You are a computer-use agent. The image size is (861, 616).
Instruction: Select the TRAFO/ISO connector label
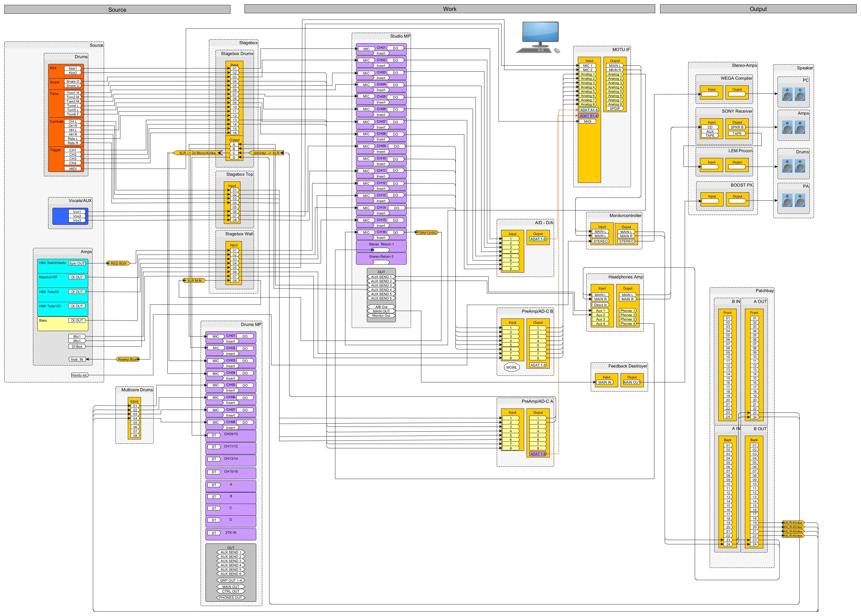click(x=427, y=232)
